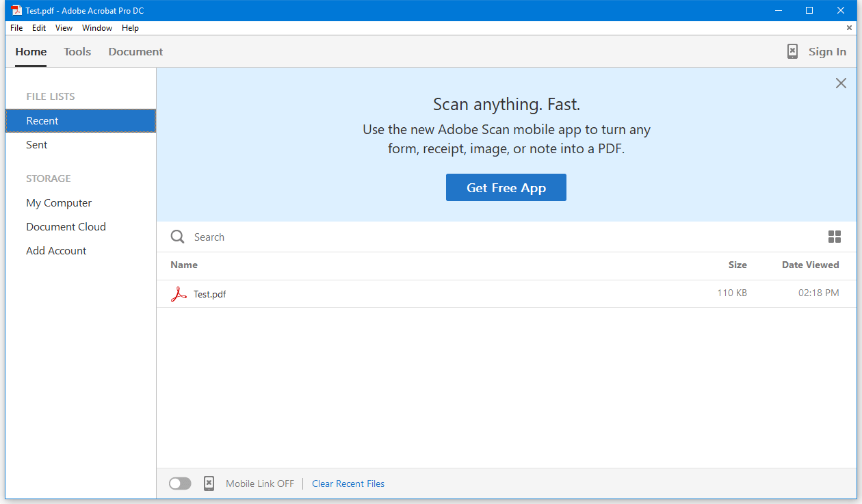Open the View menu
This screenshot has width=862, height=504.
(64, 28)
